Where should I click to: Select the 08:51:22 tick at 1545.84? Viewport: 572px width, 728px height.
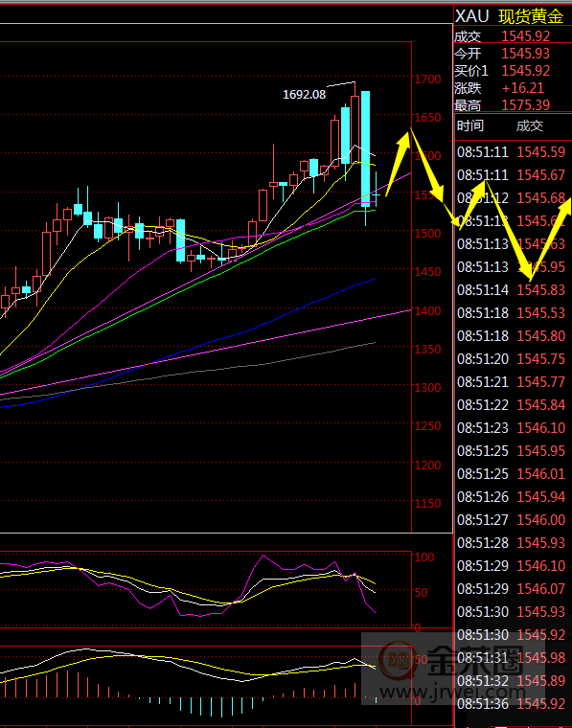(512, 405)
